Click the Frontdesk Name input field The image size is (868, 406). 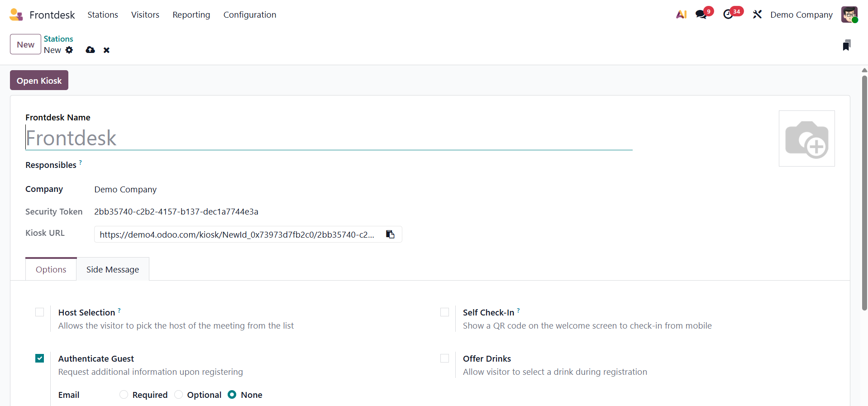329,138
